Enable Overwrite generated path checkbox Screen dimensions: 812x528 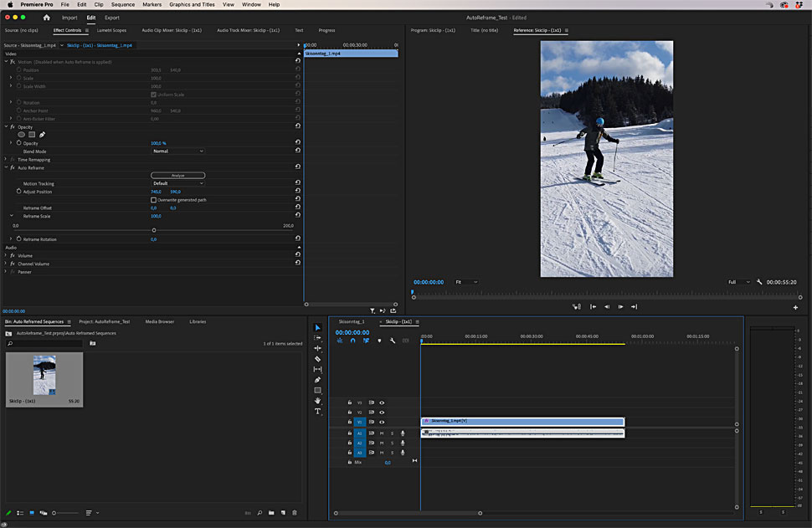(153, 200)
